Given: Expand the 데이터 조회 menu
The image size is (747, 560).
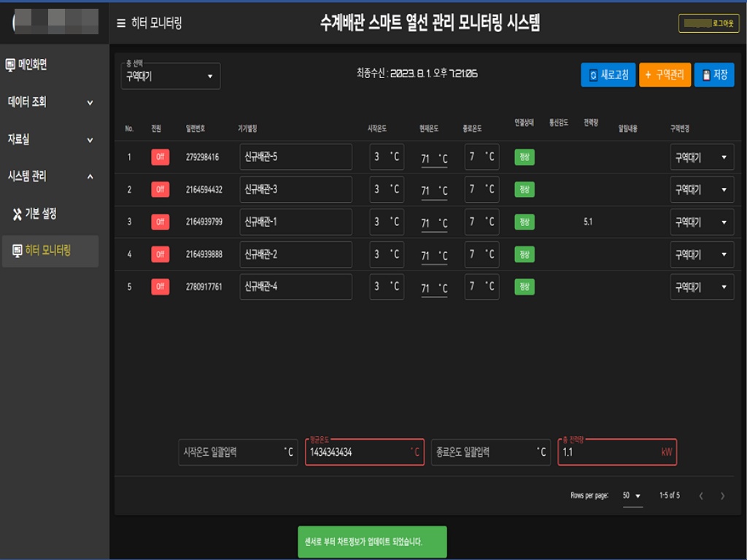Looking at the screenshot, I should tap(50, 102).
